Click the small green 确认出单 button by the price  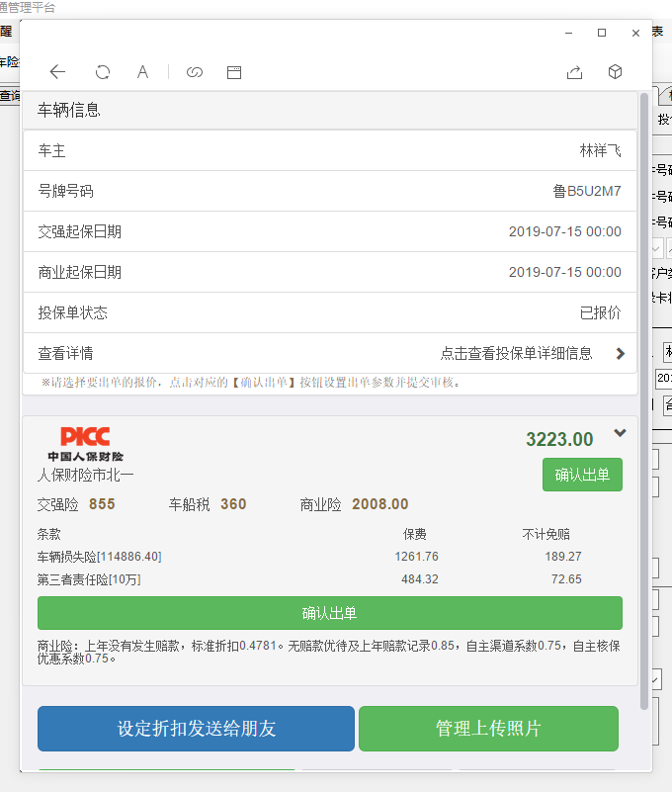(x=582, y=475)
